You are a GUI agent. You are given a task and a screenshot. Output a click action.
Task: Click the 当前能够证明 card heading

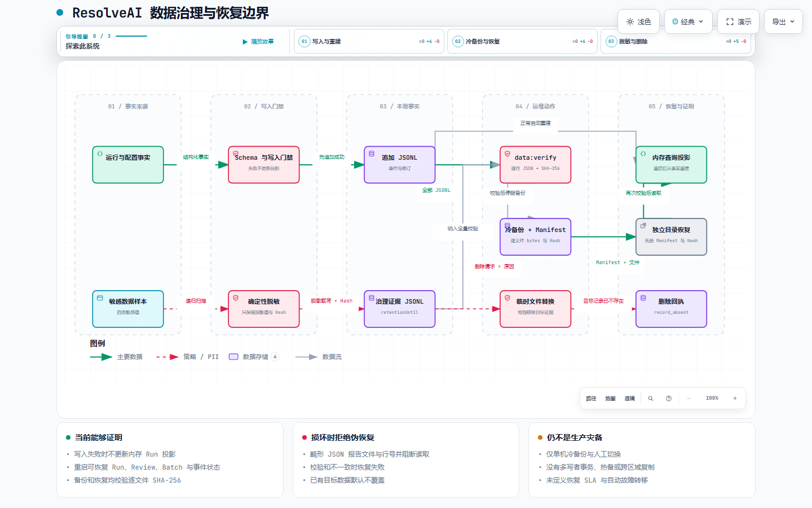coord(99,437)
